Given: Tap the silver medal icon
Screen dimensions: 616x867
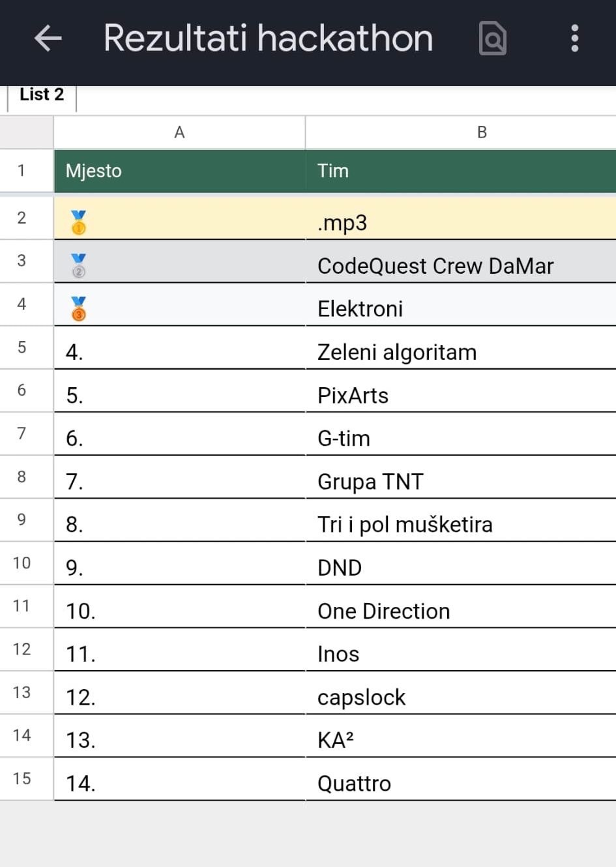Looking at the screenshot, I should coord(78,265).
